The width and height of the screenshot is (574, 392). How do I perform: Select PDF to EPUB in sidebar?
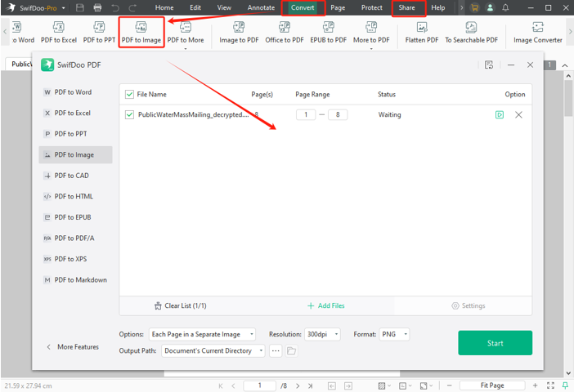75,217
